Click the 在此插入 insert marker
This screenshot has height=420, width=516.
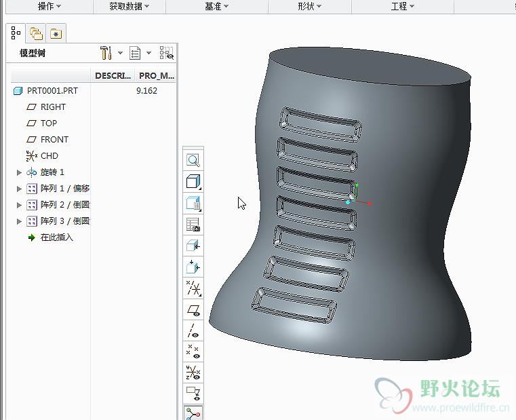click(56, 237)
